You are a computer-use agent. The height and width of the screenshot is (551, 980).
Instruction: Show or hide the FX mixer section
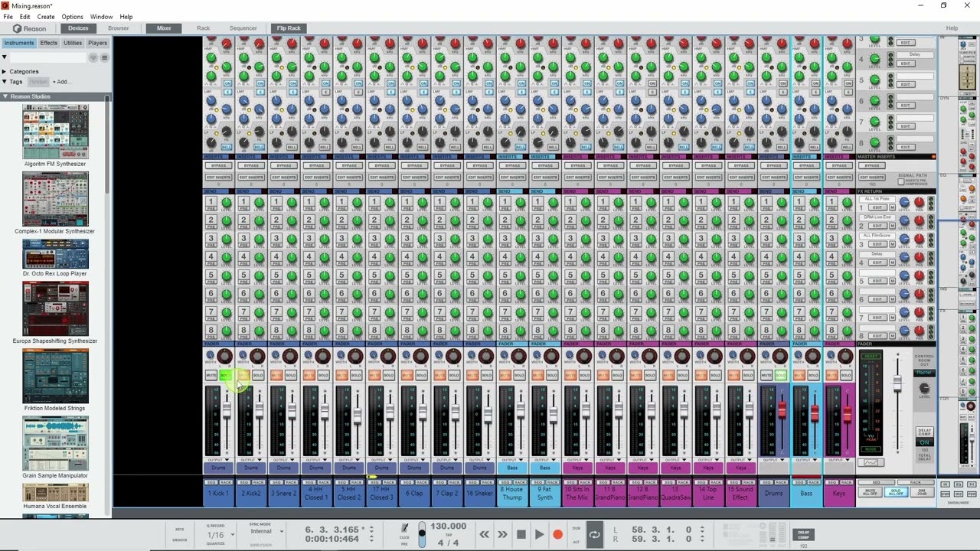point(971,484)
